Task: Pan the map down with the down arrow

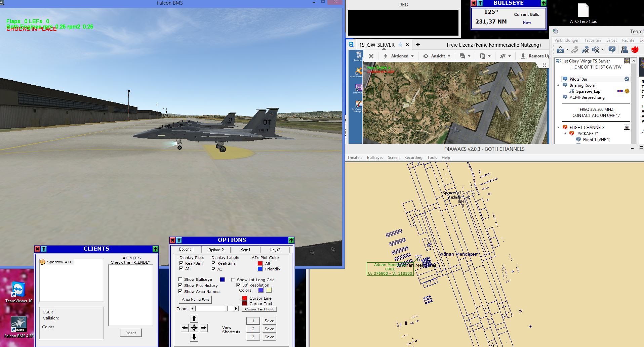Action: coord(194,337)
